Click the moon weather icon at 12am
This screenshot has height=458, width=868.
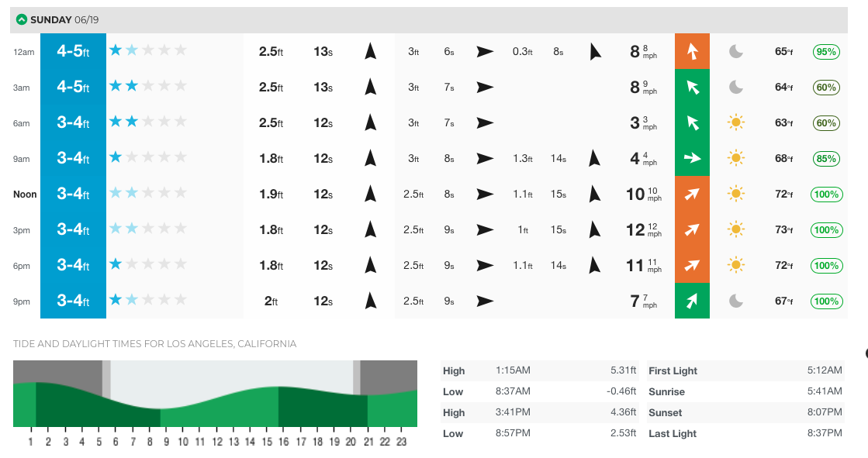coord(735,52)
